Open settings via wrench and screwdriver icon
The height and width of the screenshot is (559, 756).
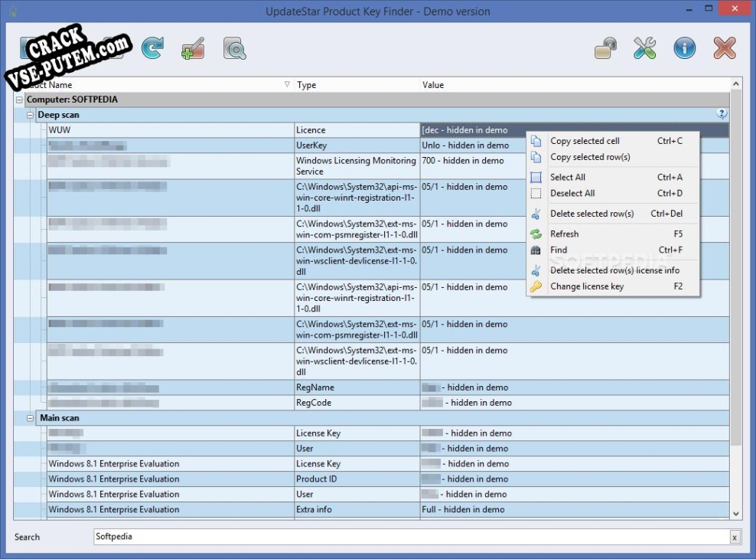[645, 49]
